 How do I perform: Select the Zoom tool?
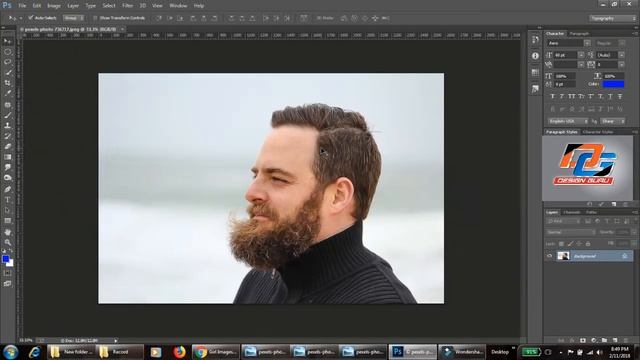[7, 242]
